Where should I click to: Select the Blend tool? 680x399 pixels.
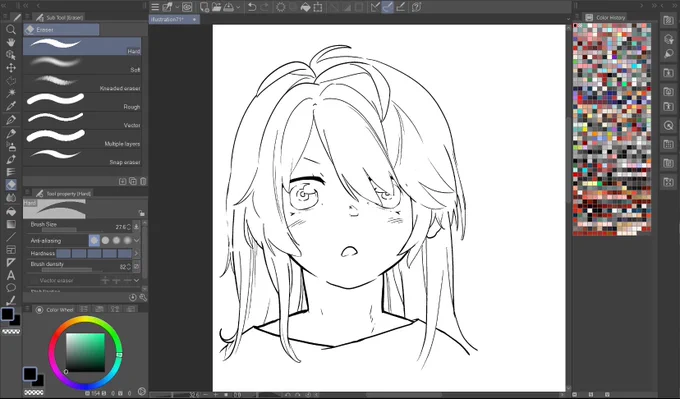tap(11, 198)
